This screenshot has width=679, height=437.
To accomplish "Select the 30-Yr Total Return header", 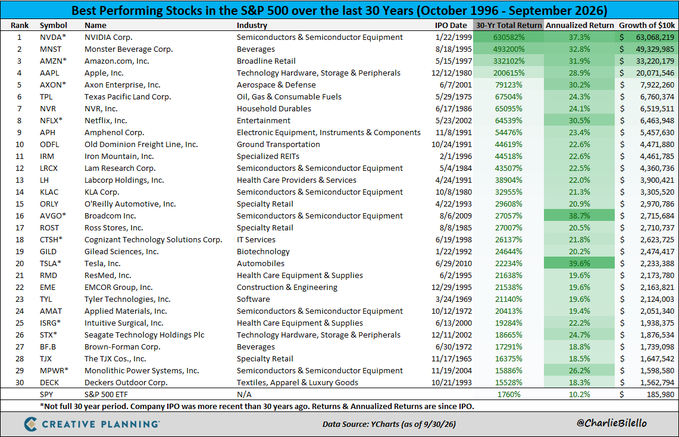I will pos(508,25).
